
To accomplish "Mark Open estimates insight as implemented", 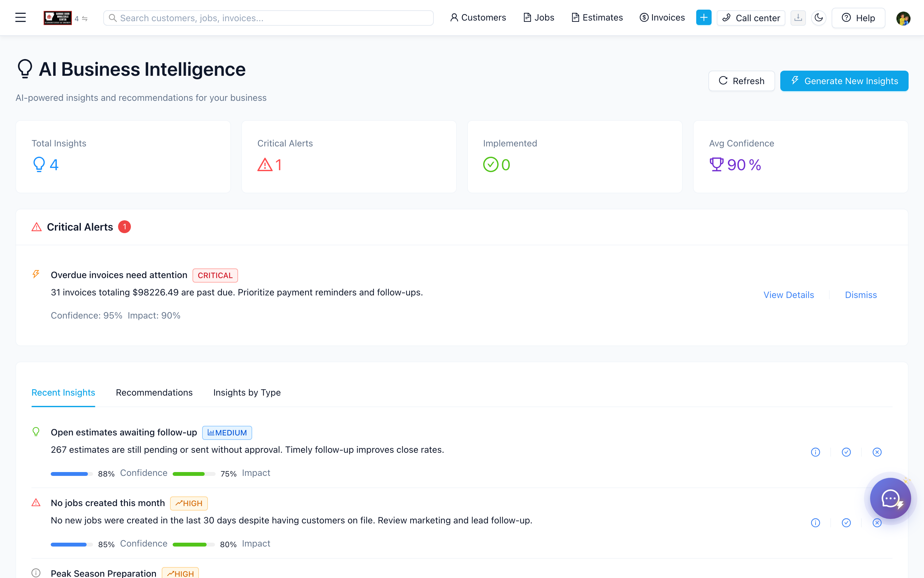I will pyautogui.click(x=846, y=452).
